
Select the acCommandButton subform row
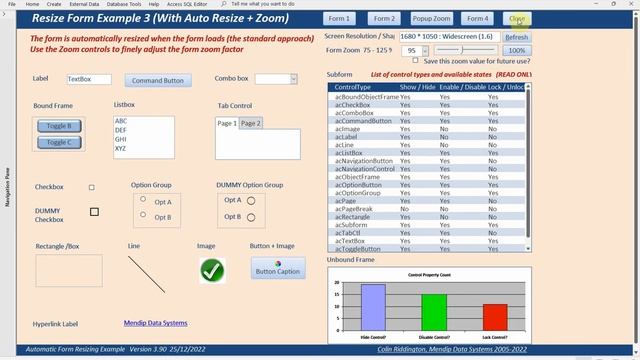tap(427, 121)
